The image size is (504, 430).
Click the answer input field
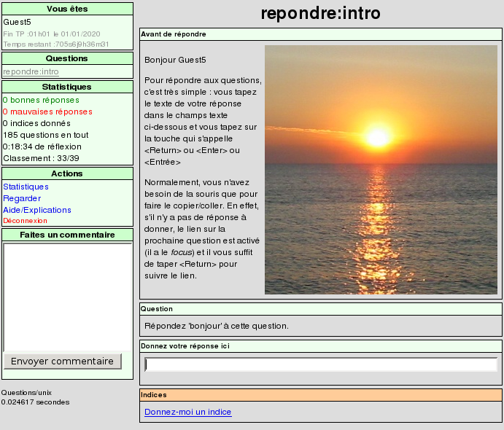(x=321, y=364)
